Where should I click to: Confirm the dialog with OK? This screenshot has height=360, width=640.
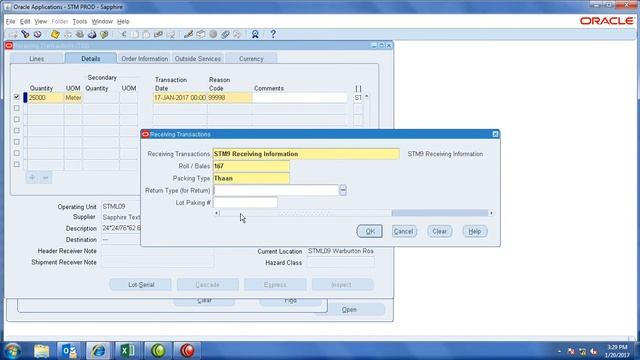(370, 231)
